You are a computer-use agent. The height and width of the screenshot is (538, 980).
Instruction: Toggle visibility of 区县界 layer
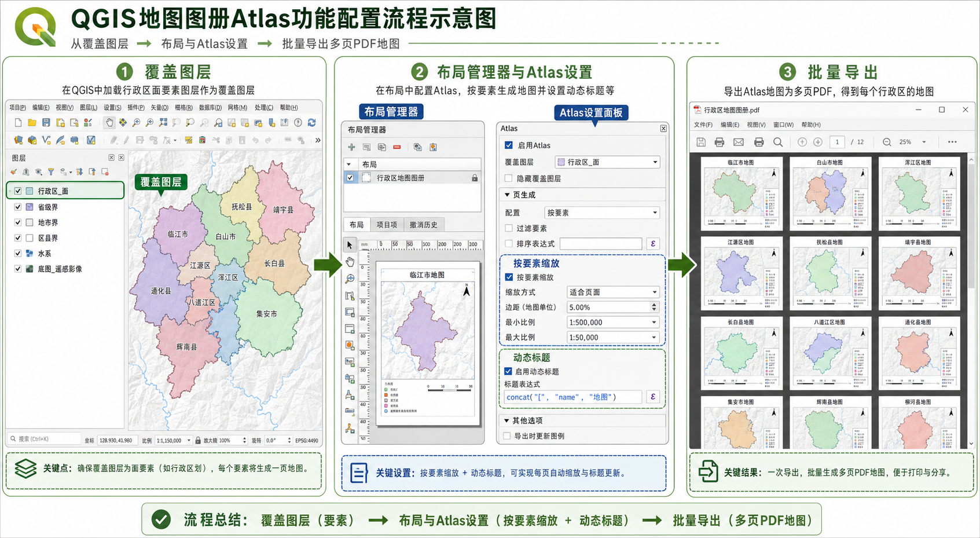18,238
